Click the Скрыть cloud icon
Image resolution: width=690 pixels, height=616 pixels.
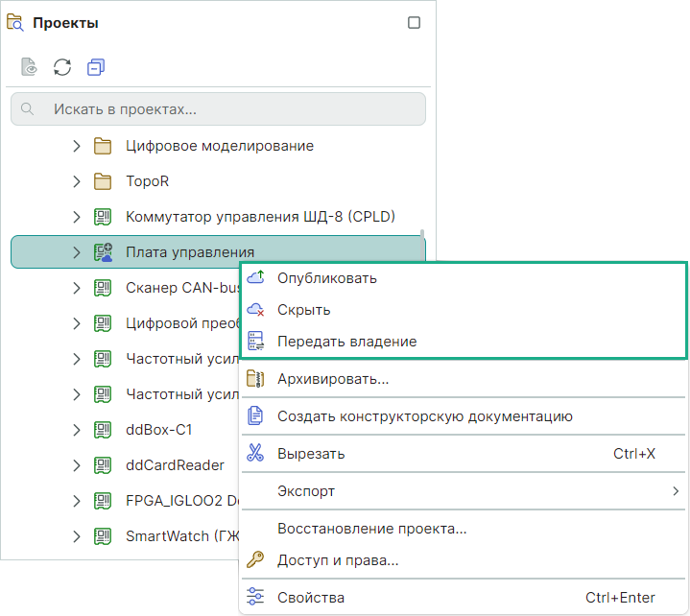pyautogui.click(x=255, y=310)
